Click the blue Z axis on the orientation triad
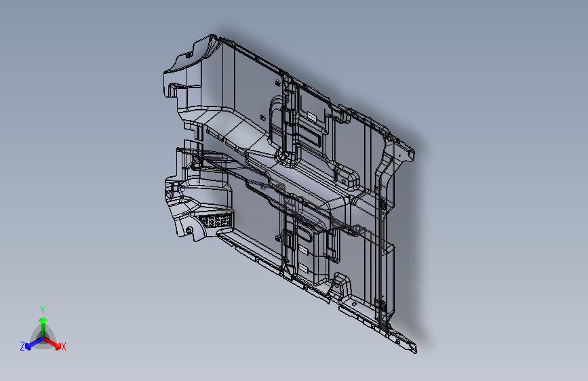The width and height of the screenshot is (588, 381). tap(35, 343)
